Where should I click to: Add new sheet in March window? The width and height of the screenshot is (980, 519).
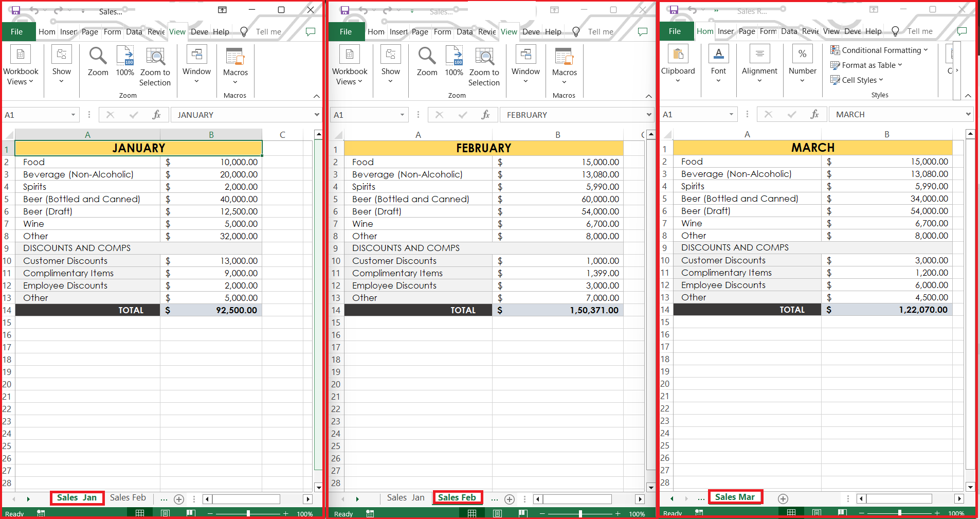(783, 498)
